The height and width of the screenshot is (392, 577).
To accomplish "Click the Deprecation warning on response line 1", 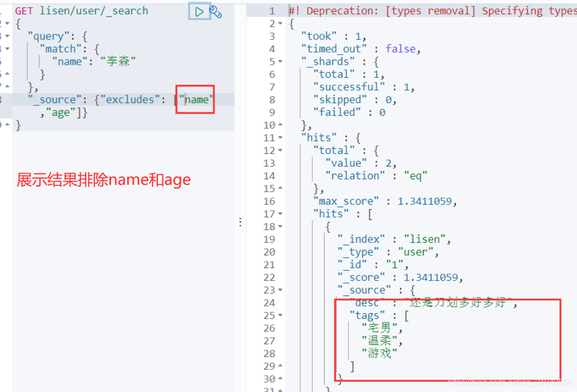I will 433,11.
